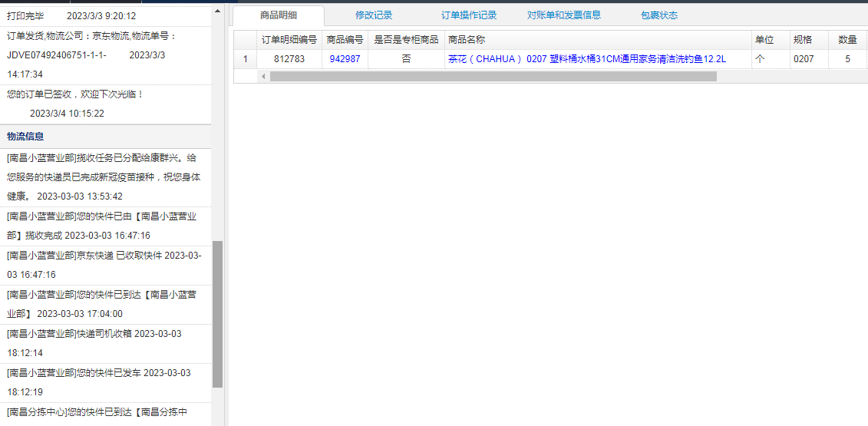Click the 规格 column header

pyautogui.click(x=808, y=40)
